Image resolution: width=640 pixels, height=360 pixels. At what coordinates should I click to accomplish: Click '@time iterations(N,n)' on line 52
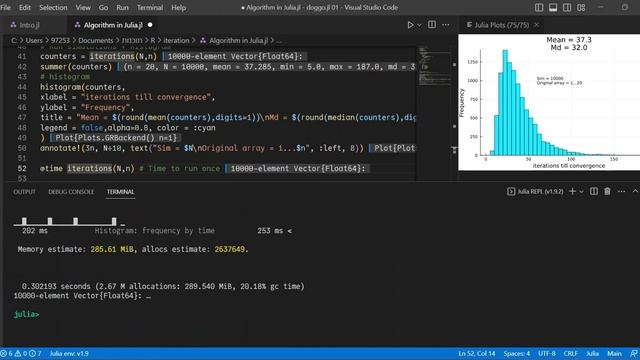87,169
